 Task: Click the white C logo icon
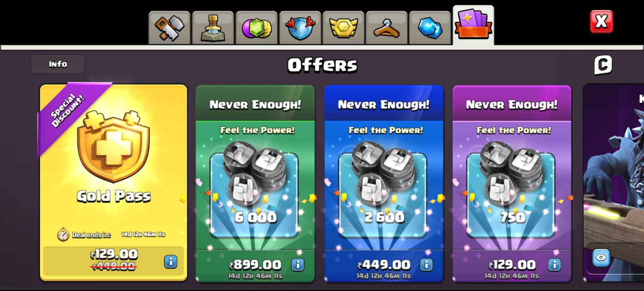click(603, 65)
